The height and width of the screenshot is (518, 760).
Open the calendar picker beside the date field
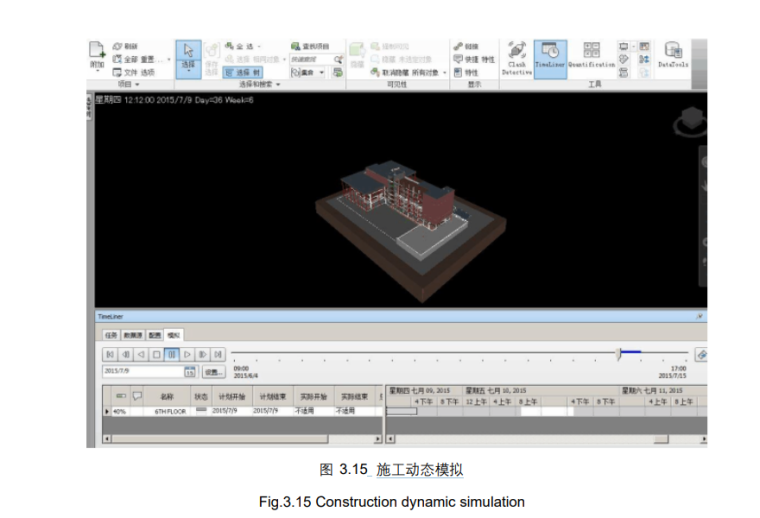[189, 371]
